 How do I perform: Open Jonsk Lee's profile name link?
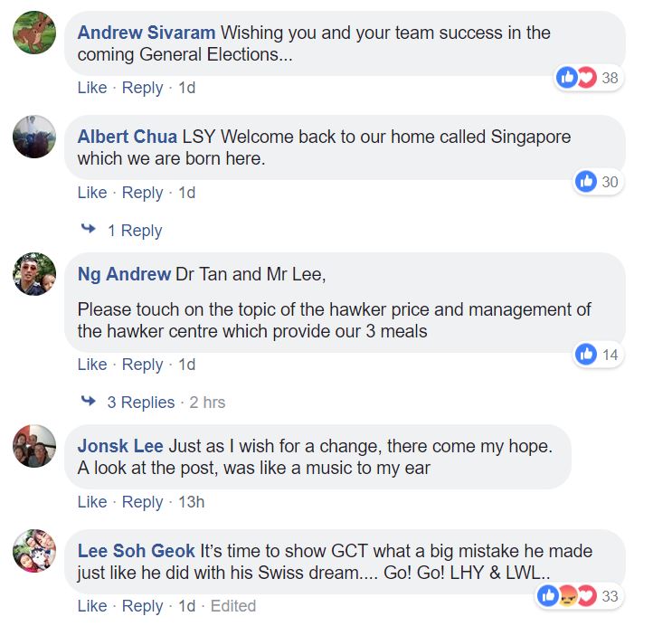click(120, 446)
